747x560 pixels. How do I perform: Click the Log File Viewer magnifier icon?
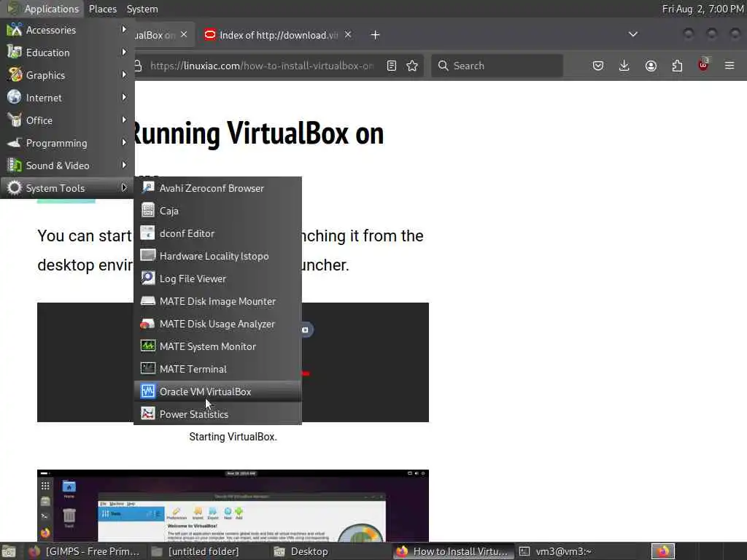click(x=147, y=278)
